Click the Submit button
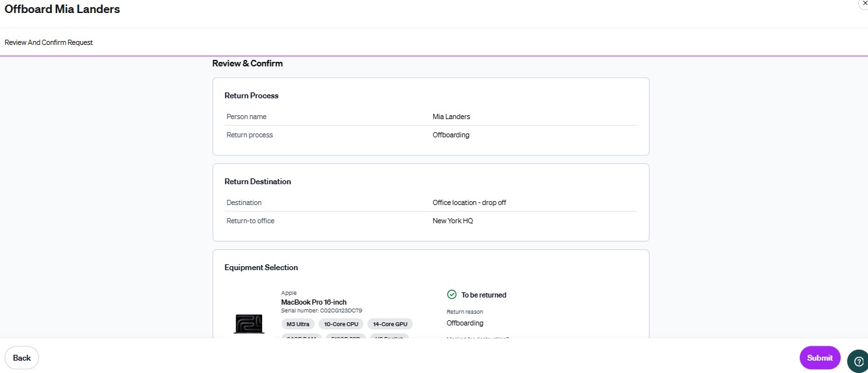868x373 pixels. pyautogui.click(x=820, y=358)
